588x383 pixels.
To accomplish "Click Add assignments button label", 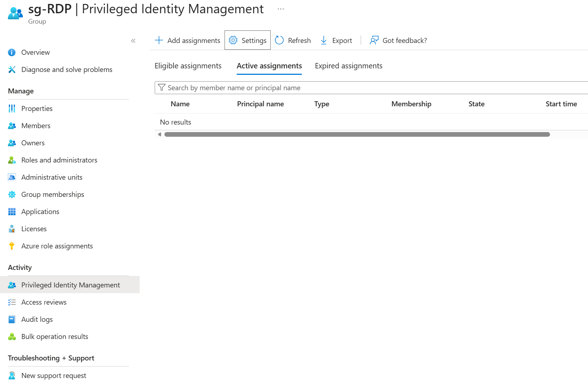I will 194,40.
